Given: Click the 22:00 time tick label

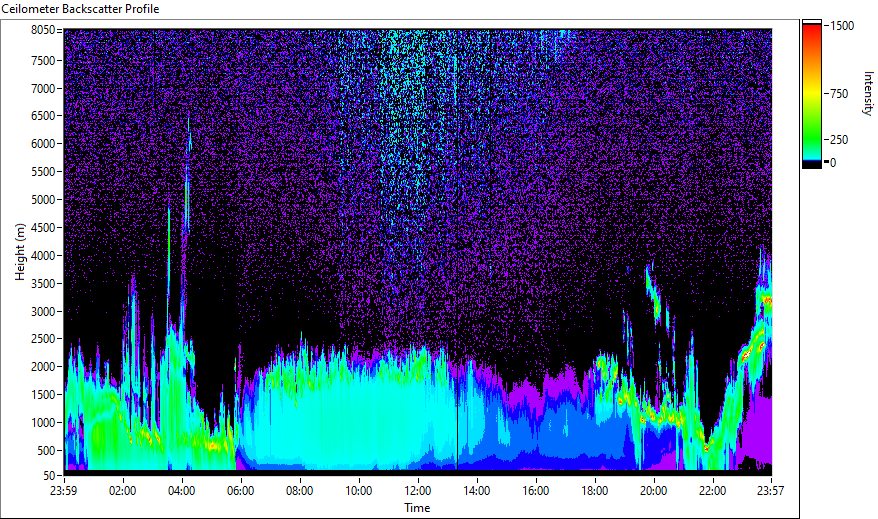Looking at the screenshot, I should [713, 491].
